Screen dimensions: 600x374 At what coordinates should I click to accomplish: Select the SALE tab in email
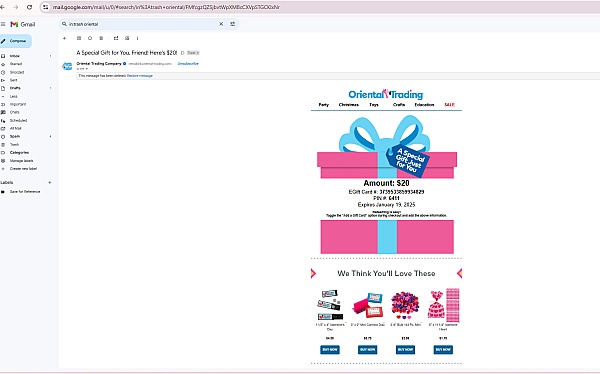pos(449,105)
